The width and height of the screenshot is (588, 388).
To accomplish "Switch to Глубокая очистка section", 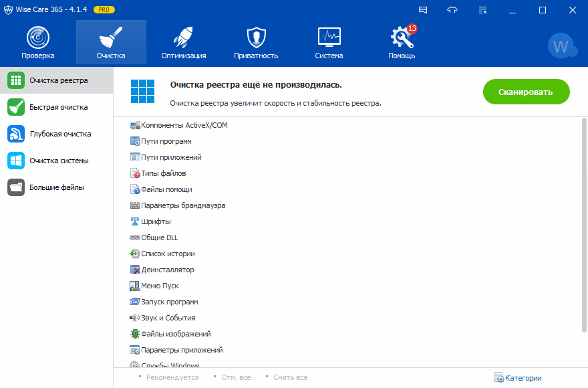I will click(59, 134).
